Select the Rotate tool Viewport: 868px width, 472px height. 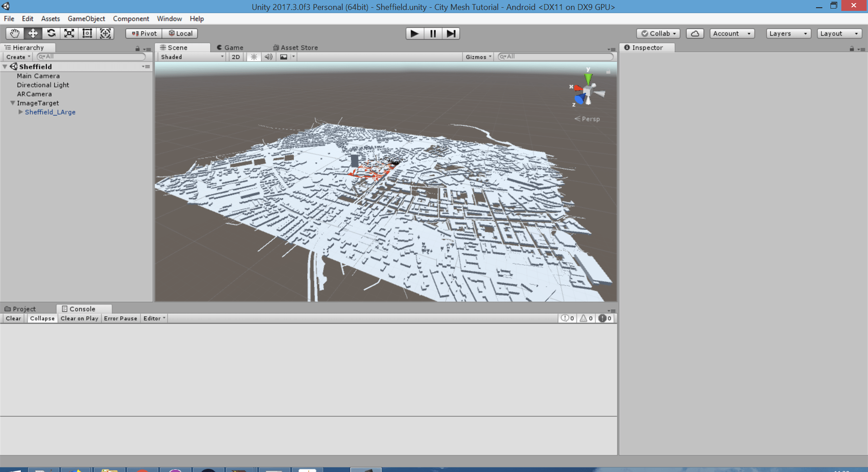(x=51, y=33)
